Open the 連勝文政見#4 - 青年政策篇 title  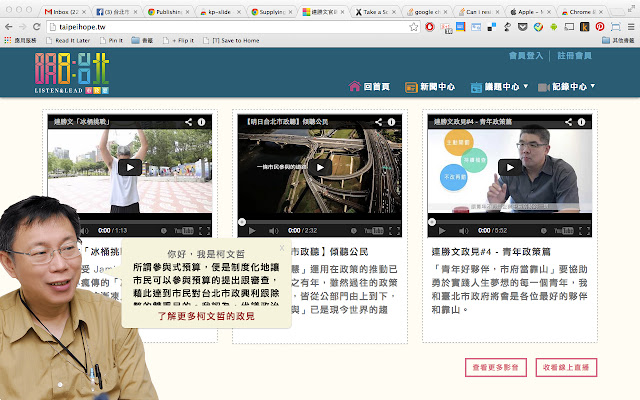[491, 252]
